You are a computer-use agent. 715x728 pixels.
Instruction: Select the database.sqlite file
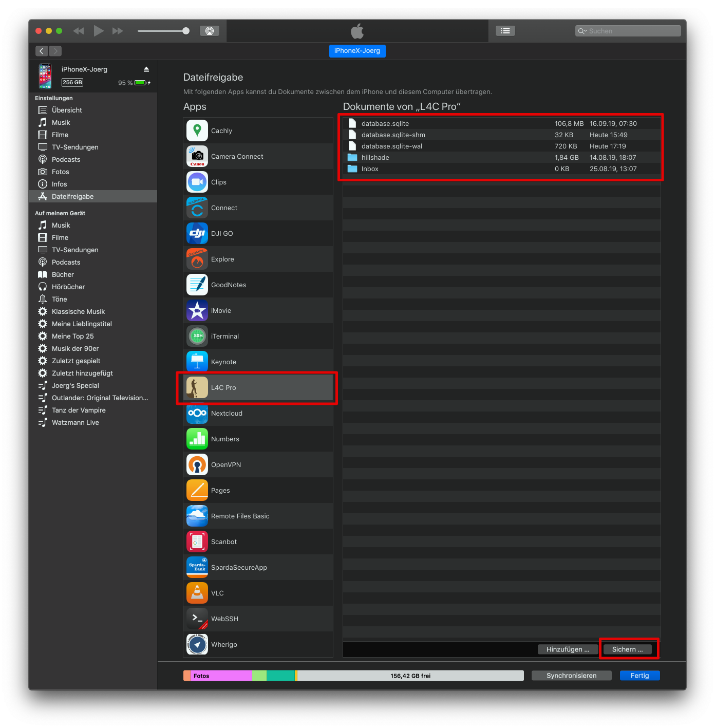502,123
